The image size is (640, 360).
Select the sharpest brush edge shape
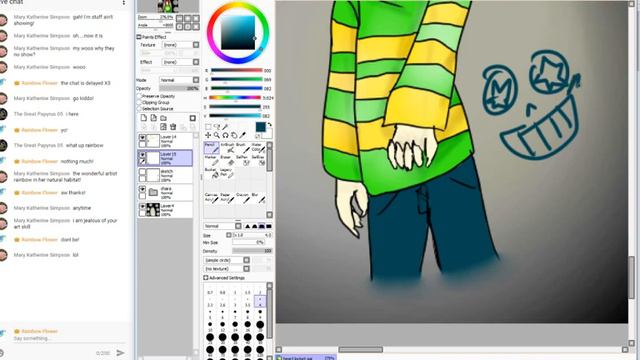[x=247, y=226]
